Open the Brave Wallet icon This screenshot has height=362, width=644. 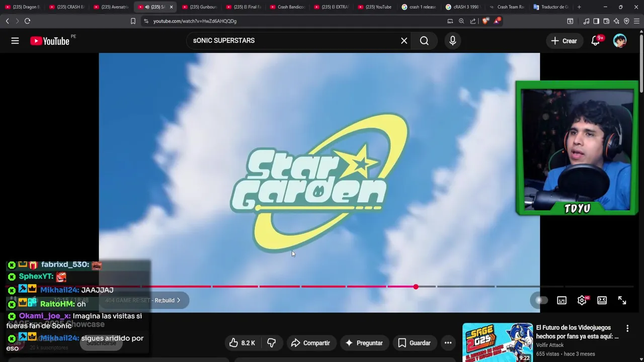point(606,21)
